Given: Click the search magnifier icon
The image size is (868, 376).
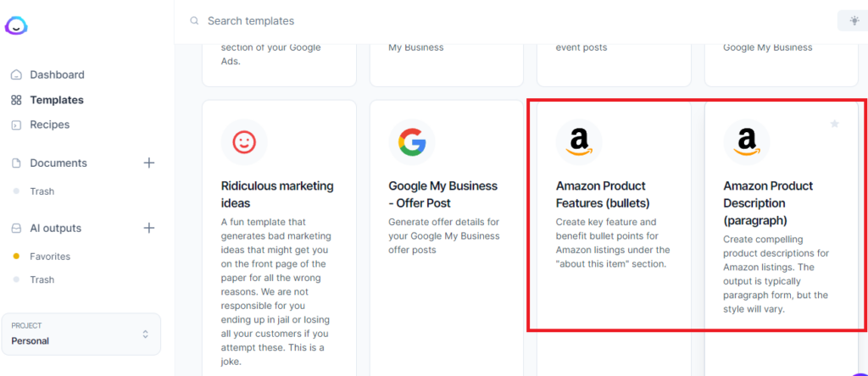Looking at the screenshot, I should [x=194, y=21].
